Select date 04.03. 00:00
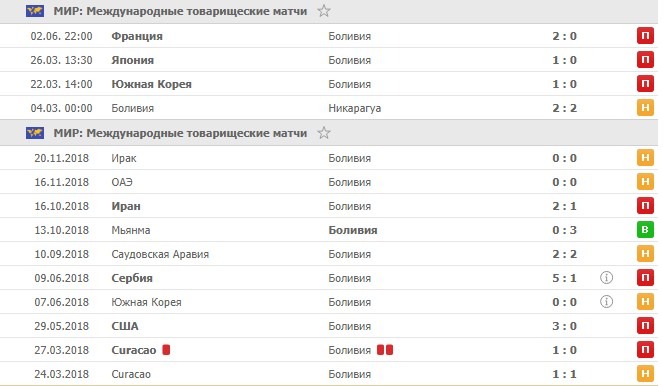The height and width of the screenshot is (386, 663). (x=61, y=108)
